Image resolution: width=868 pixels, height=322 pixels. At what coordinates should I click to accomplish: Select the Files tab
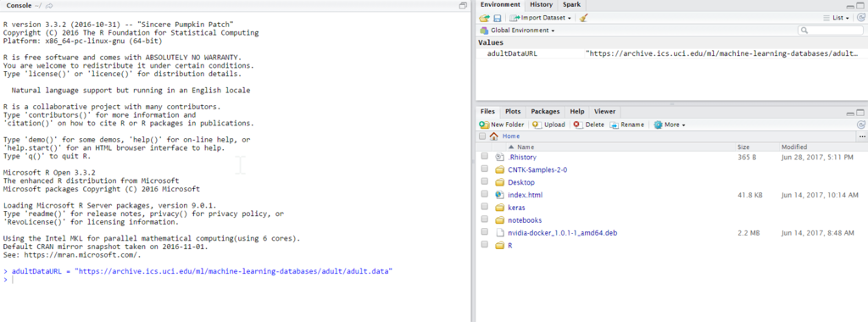tap(487, 112)
